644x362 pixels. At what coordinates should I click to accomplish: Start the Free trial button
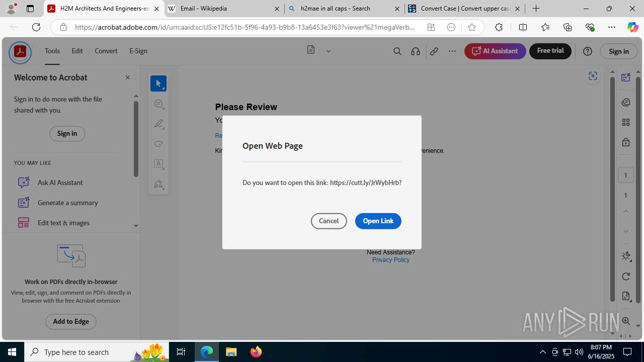tap(550, 51)
